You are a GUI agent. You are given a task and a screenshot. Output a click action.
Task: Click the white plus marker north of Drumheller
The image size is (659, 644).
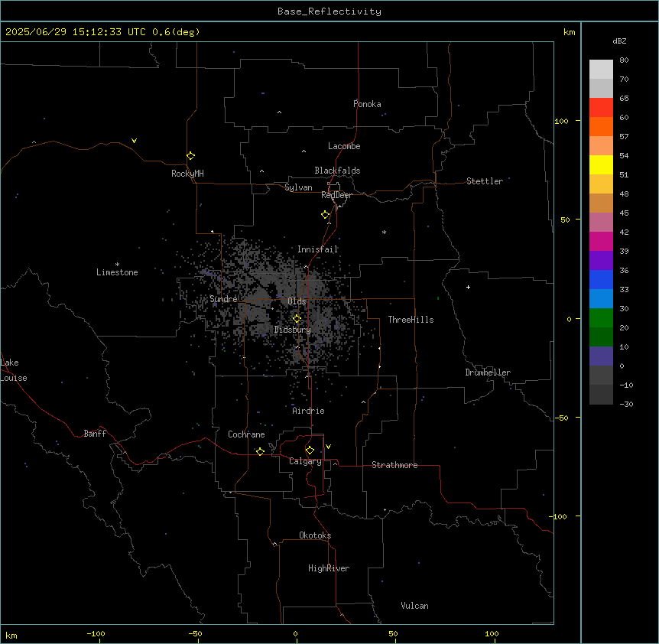(468, 287)
